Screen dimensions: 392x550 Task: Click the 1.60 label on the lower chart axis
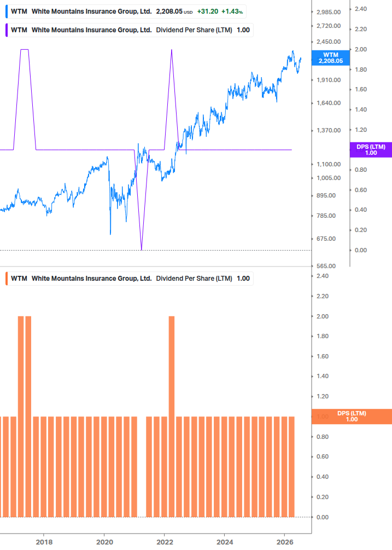[x=322, y=356]
